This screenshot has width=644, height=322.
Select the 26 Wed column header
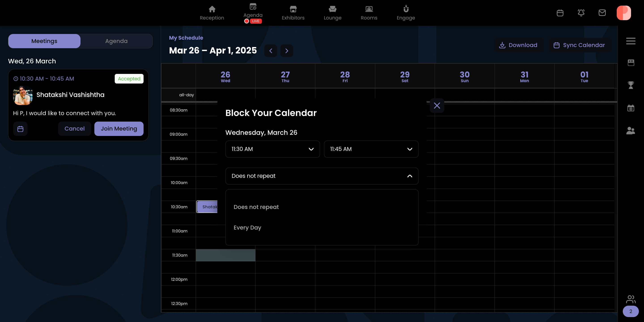(x=225, y=76)
